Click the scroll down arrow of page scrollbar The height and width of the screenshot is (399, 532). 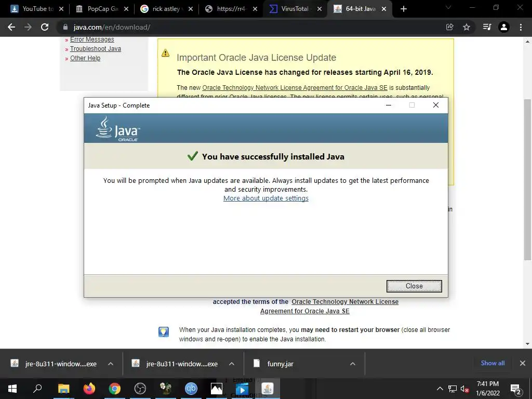[527, 344]
